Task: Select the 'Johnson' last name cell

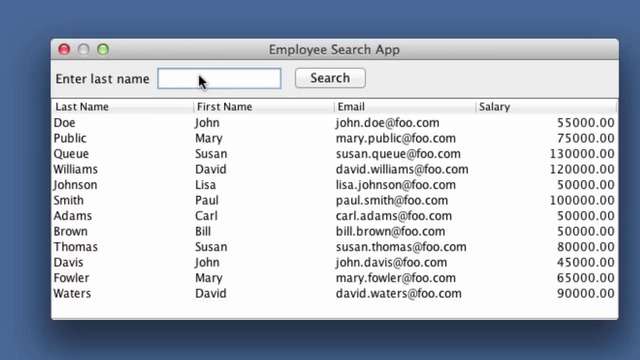Action: pyautogui.click(x=75, y=185)
